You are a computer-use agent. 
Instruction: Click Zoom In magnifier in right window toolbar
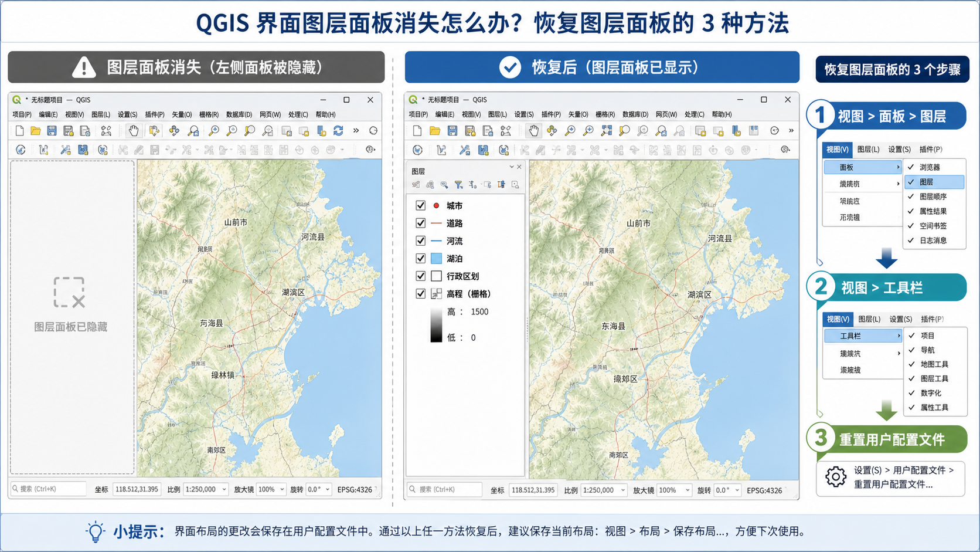click(x=570, y=130)
